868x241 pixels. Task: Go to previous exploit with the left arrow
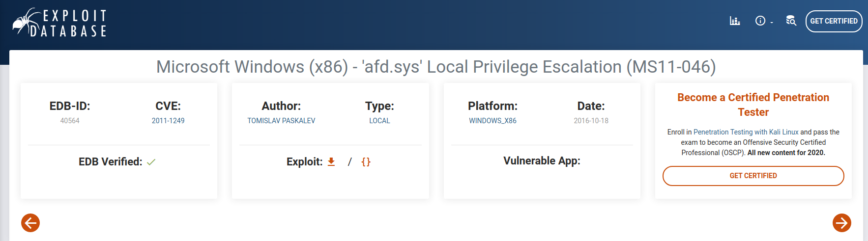pyautogui.click(x=30, y=223)
